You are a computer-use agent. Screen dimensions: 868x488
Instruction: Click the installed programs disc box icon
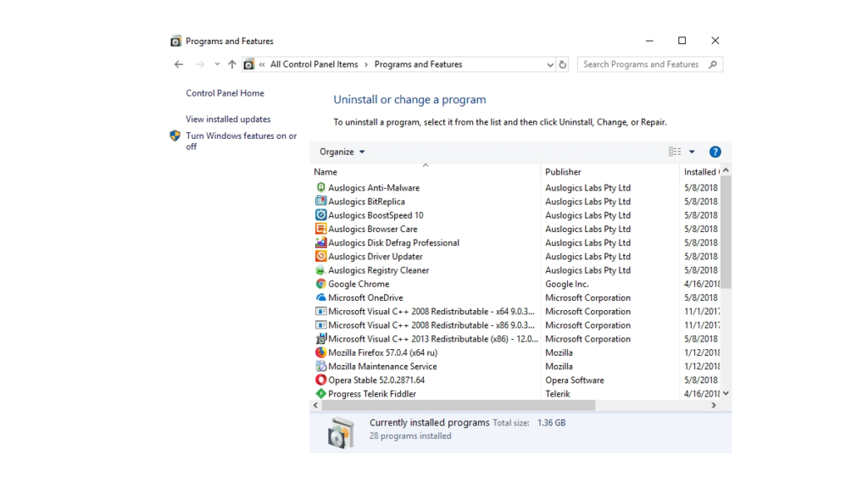[341, 433]
